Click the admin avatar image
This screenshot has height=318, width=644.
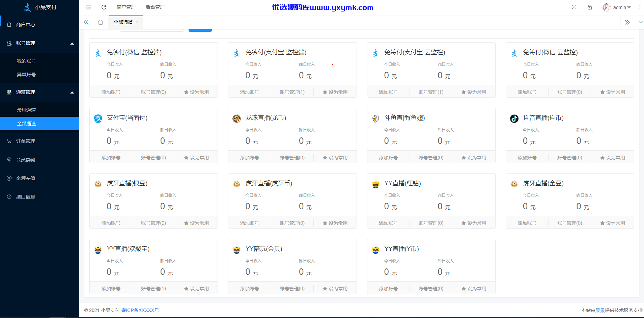click(x=607, y=7)
